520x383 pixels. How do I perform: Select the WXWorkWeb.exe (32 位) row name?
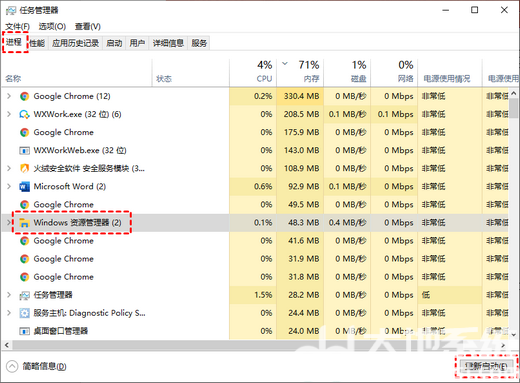pyautogui.click(x=80, y=151)
